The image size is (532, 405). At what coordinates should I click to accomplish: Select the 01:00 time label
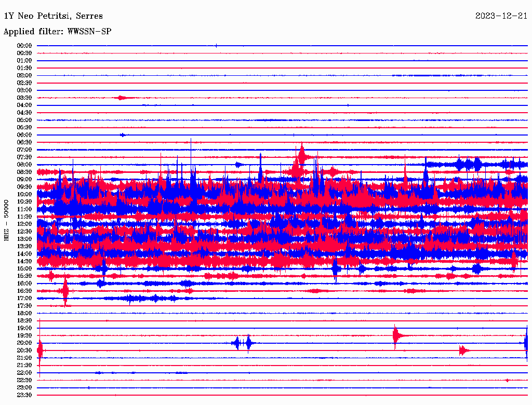tap(24, 60)
